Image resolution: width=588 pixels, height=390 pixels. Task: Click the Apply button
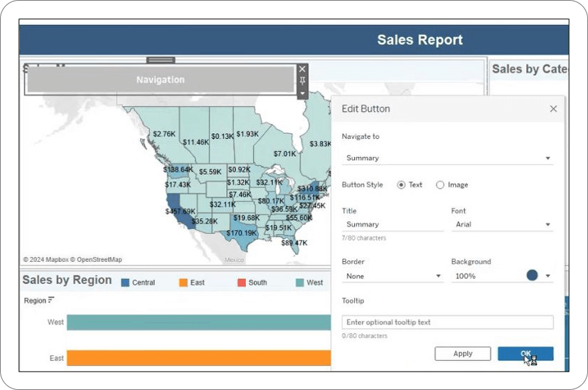462,354
